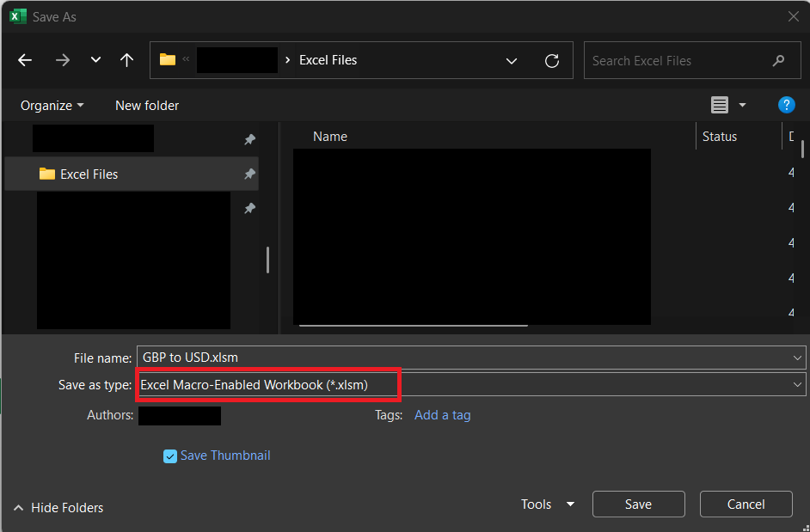This screenshot has height=532, width=810.
Task: Click the Save button
Action: (639, 504)
